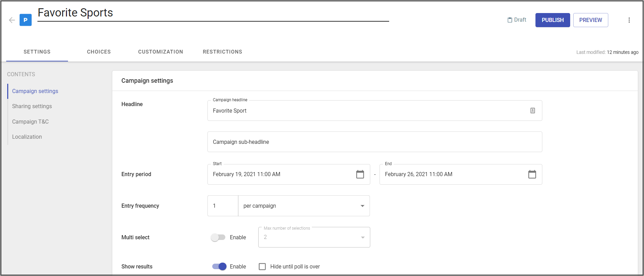Screen dimensions: 644x276
Task: Open the Restrictions tab
Action: [223, 52]
